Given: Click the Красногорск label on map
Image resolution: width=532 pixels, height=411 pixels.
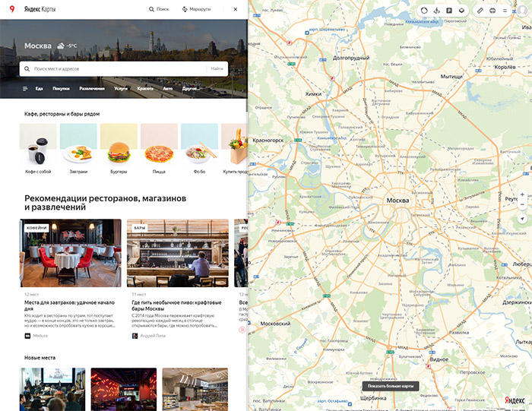Looking at the screenshot, I should pyautogui.click(x=268, y=141).
